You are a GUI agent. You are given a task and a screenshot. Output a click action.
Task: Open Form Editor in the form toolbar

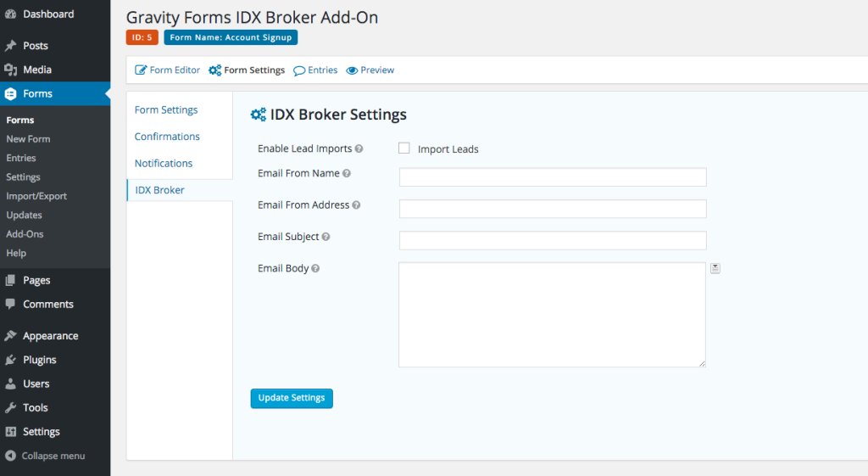tap(167, 70)
